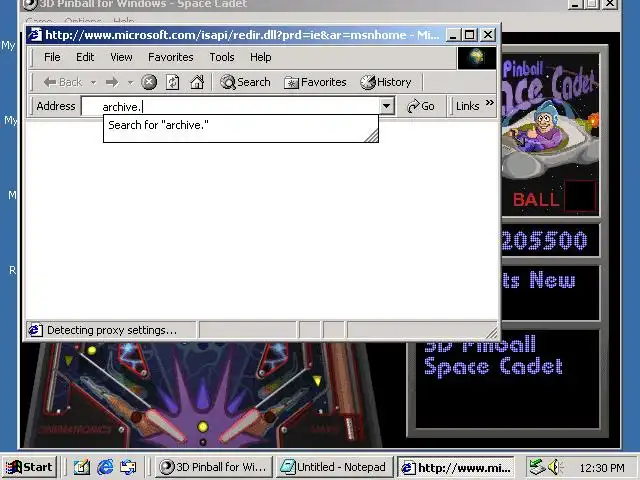Click the 3D Pinball title bar icon

pyautogui.click(x=29, y=4)
